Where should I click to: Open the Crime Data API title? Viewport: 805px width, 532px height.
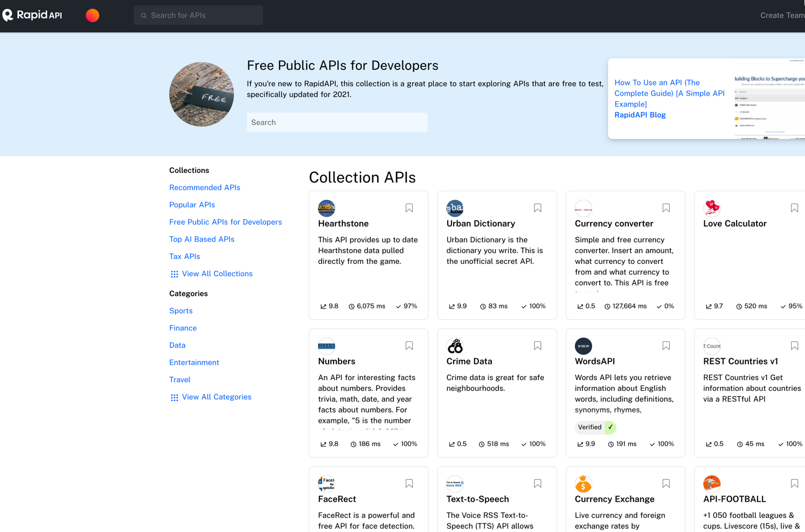(x=469, y=361)
